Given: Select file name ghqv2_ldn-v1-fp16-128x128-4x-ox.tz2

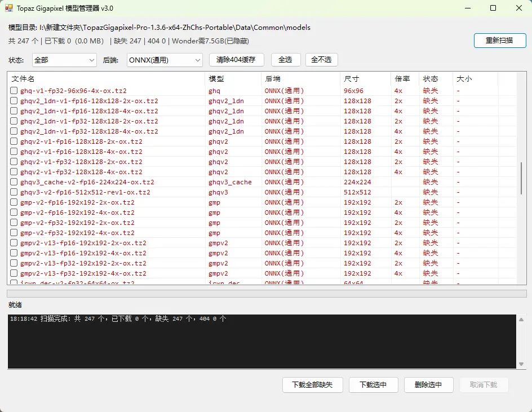Looking at the screenshot, I should click(x=89, y=111).
